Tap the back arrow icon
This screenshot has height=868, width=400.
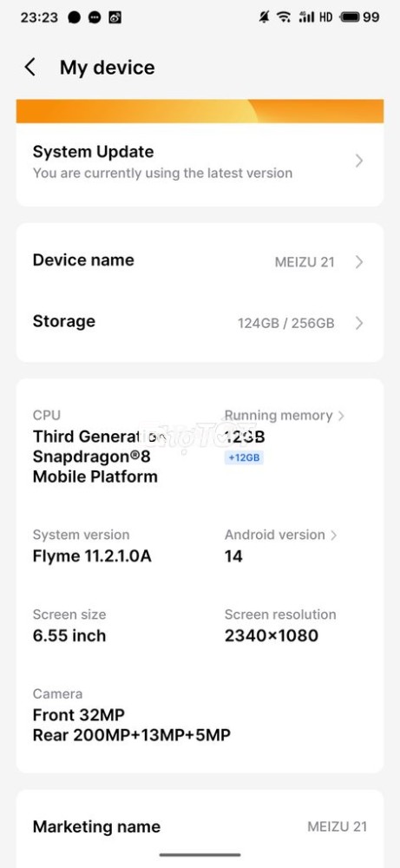point(30,68)
